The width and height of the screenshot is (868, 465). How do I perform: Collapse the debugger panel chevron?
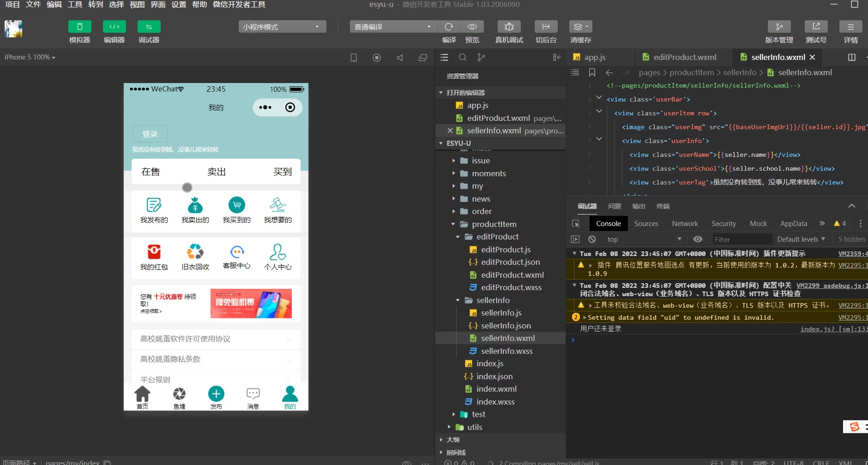852,206
